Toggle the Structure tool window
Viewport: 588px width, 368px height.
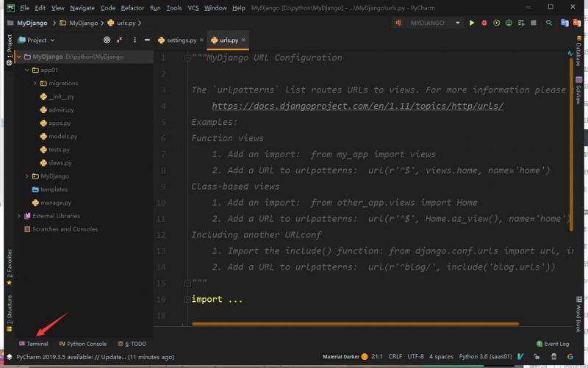(10, 314)
